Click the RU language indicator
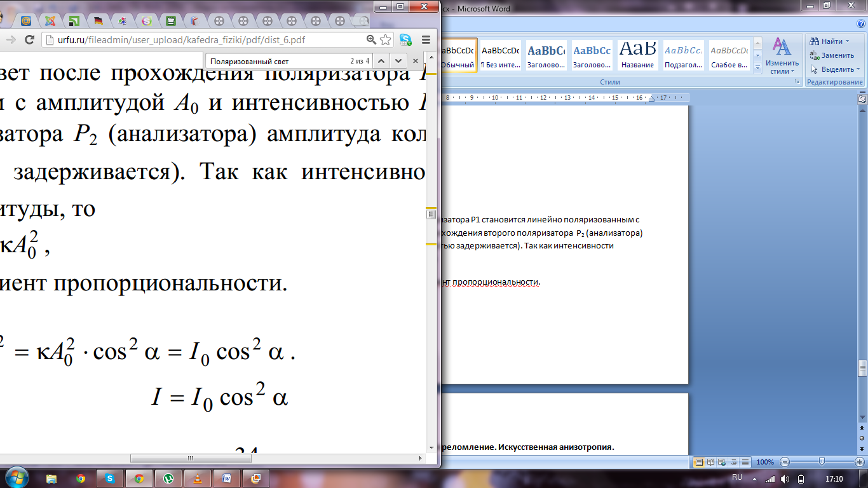868x488 pixels. [737, 477]
